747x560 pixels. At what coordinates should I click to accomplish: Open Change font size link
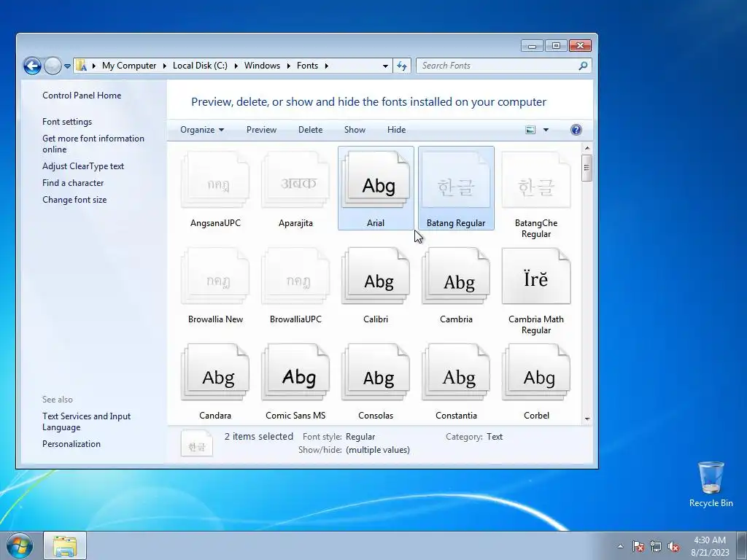click(74, 200)
